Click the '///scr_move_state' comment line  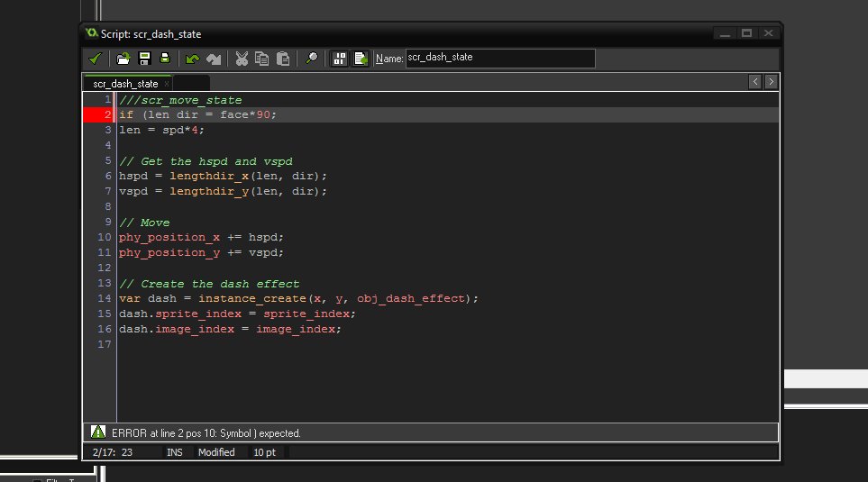coord(180,100)
